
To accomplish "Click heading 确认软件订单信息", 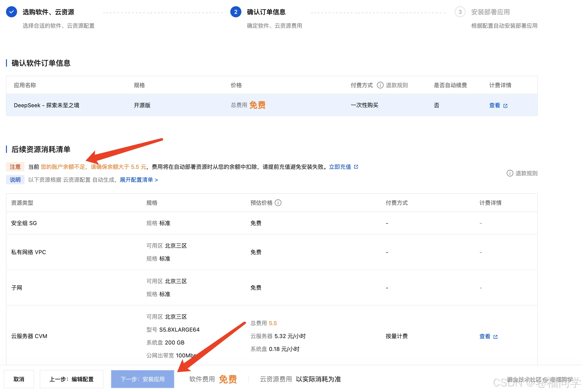I will (41, 63).
